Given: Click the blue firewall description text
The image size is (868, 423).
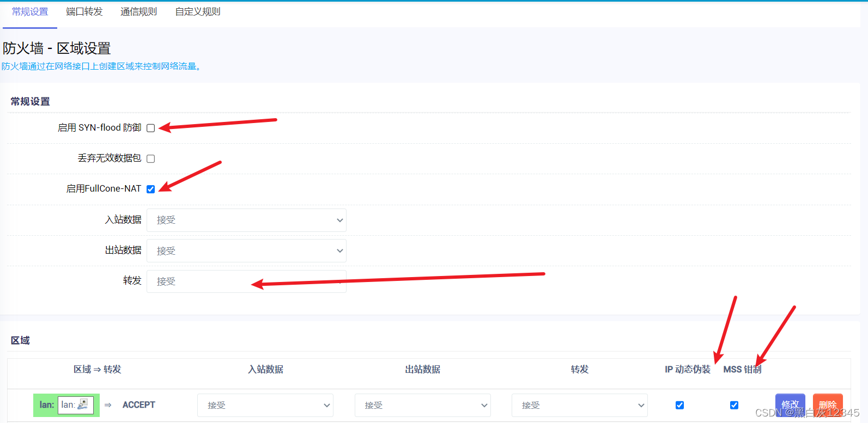Looking at the screenshot, I should (101, 66).
